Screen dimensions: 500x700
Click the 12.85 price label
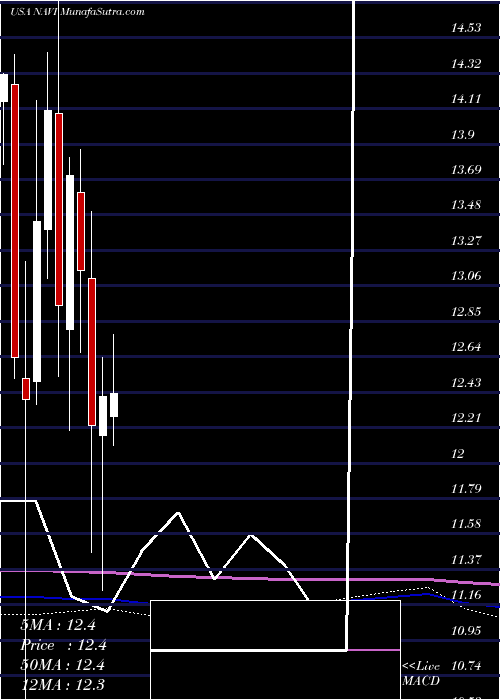tap(466, 312)
